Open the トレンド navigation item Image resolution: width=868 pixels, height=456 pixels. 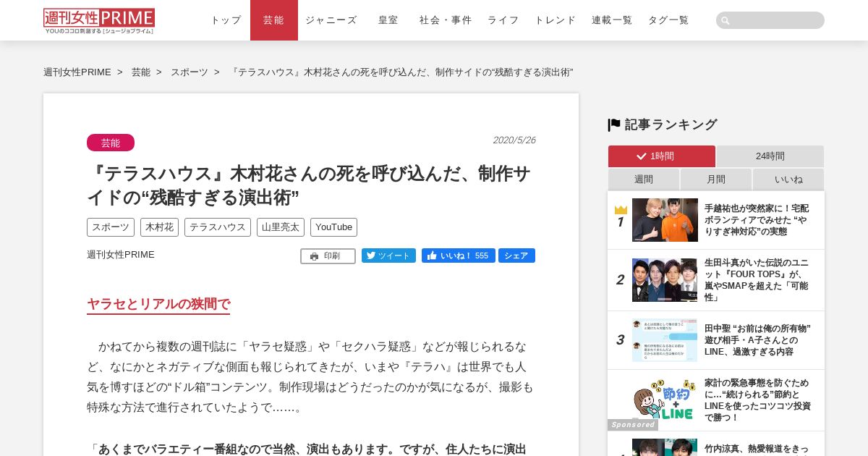pyautogui.click(x=556, y=20)
